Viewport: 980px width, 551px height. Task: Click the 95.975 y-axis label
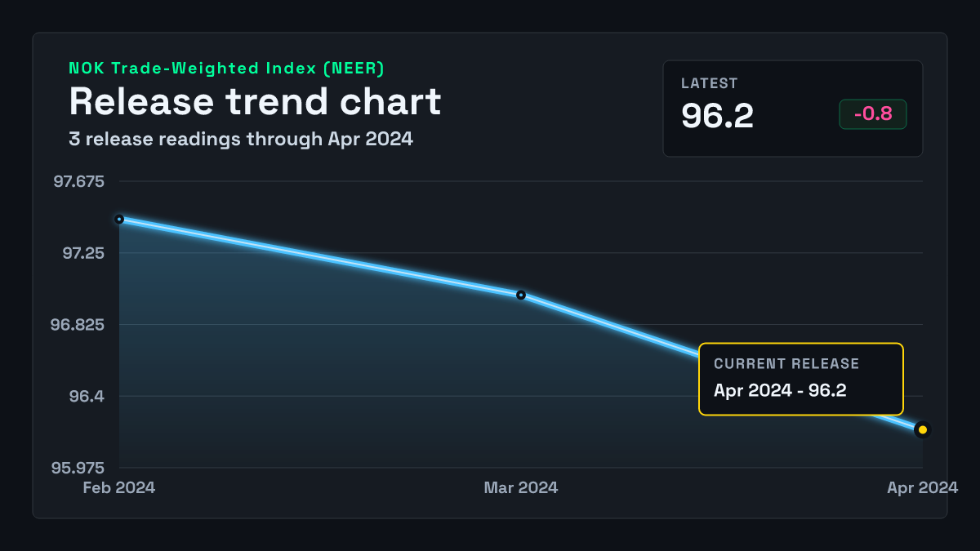click(x=78, y=469)
